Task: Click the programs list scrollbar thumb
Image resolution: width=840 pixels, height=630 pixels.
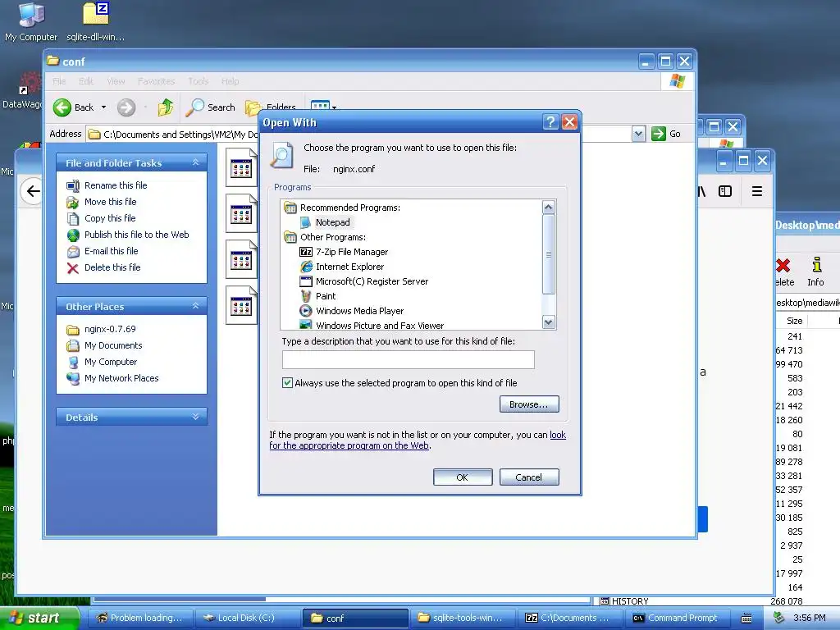Action: 548,254
